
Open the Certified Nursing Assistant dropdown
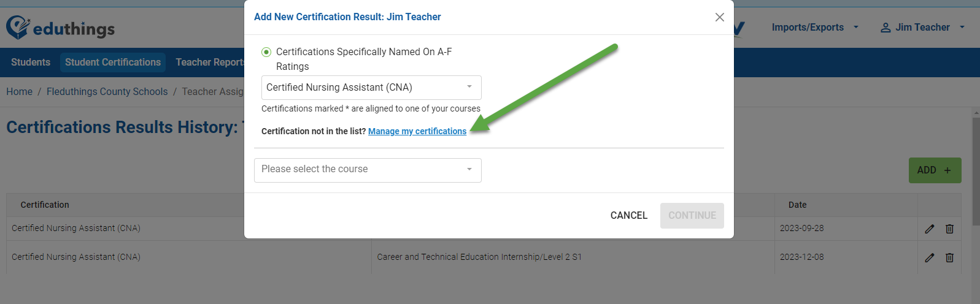pyautogui.click(x=371, y=88)
